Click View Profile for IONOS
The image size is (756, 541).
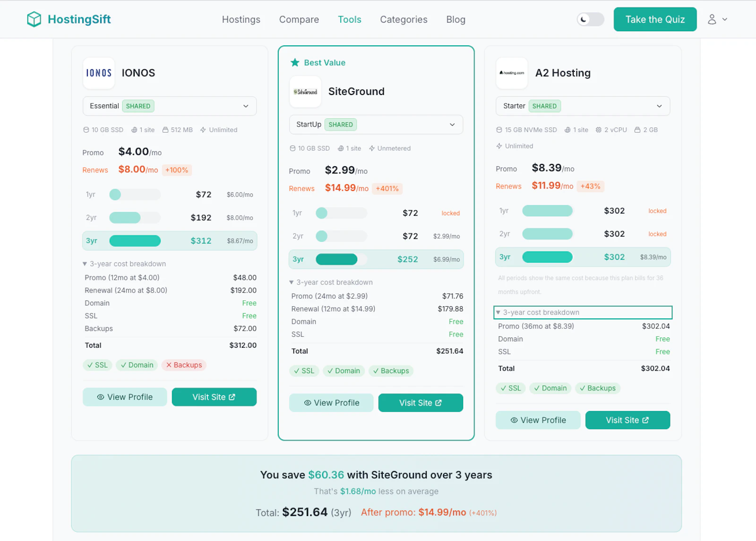125,397
